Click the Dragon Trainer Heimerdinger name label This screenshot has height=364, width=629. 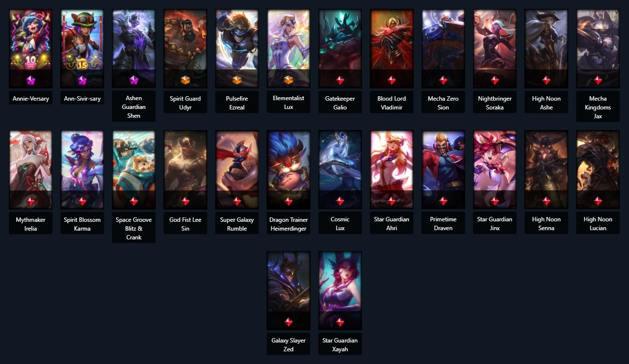pyautogui.click(x=289, y=224)
